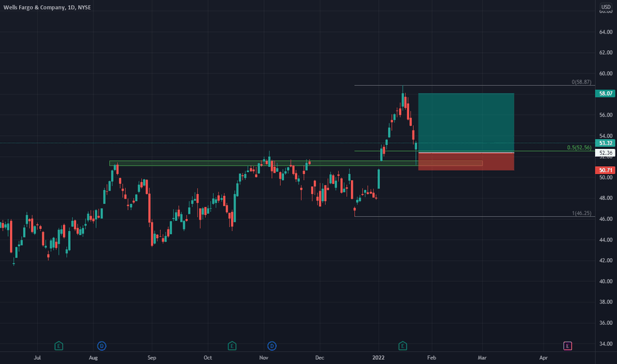Click the 46.00 price axis tick

pyautogui.click(x=606, y=219)
